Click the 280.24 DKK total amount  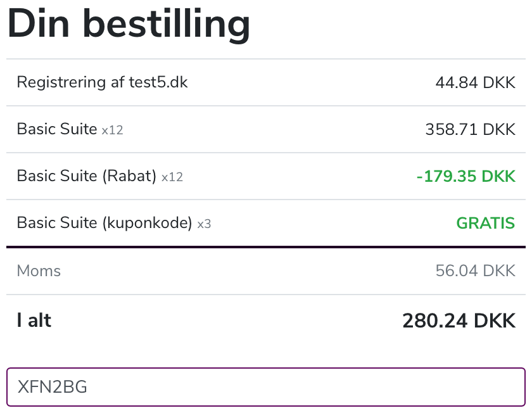[459, 321]
